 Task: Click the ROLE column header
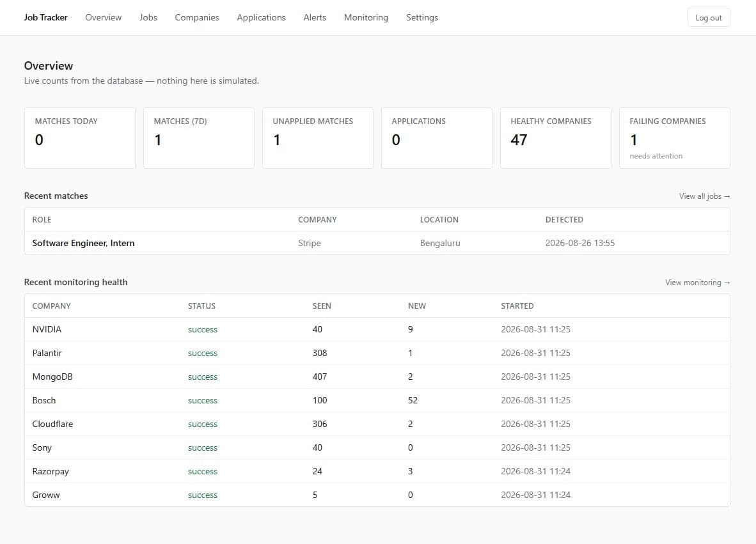[x=42, y=220]
